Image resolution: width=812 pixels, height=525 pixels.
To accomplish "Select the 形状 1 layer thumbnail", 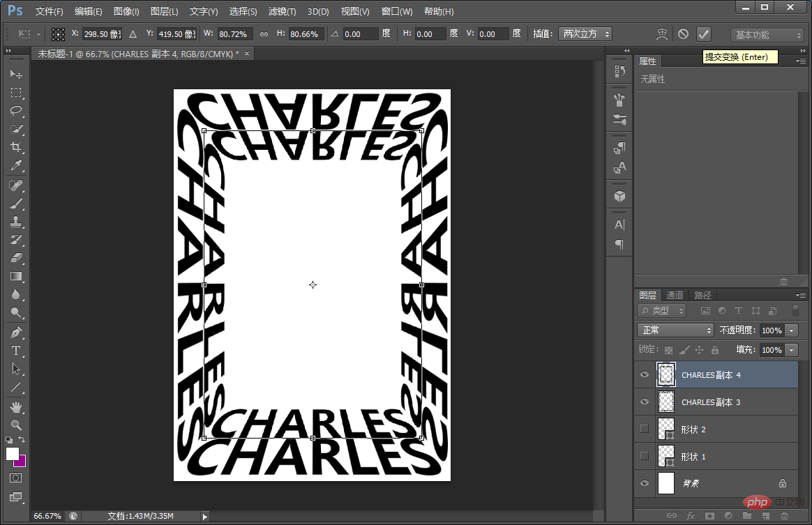I will [666, 456].
